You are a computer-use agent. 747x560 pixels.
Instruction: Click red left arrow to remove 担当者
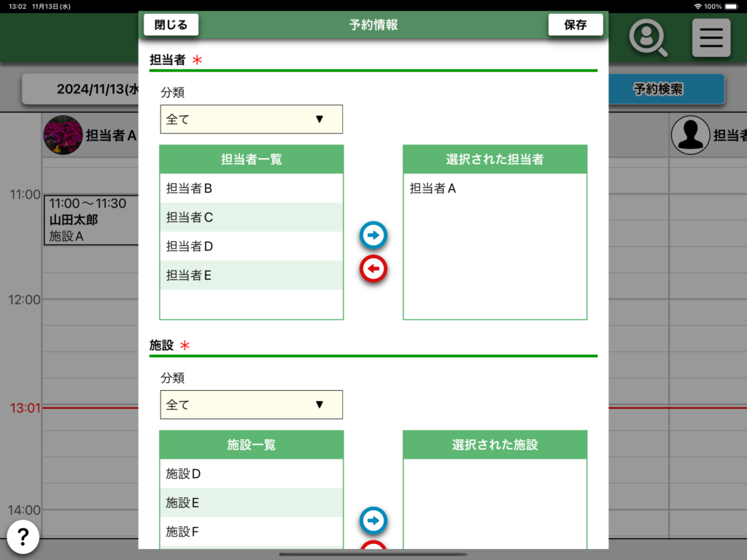pyautogui.click(x=373, y=269)
